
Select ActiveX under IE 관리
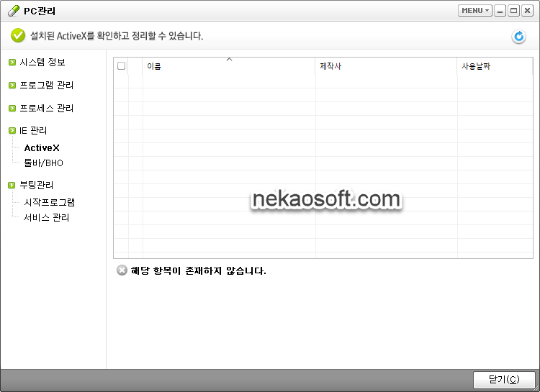(42, 148)
